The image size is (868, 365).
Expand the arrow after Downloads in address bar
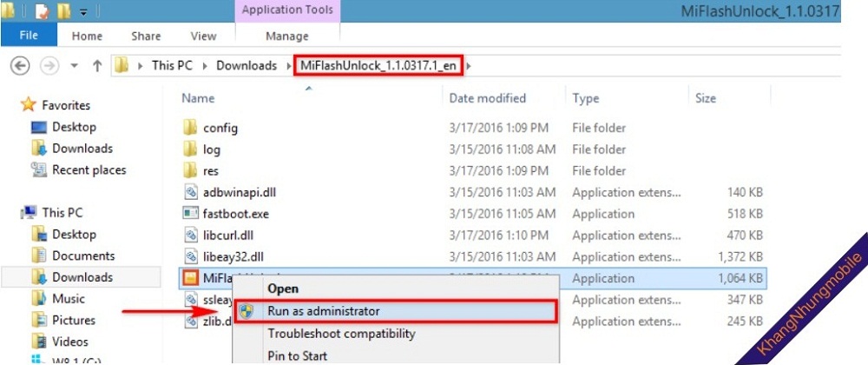coord(289,66)
